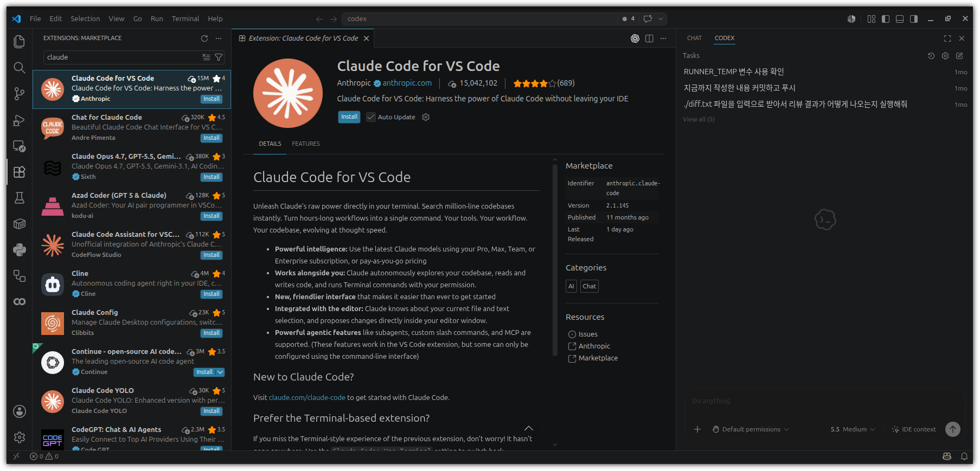Open the AI category tag

[571, 286]
